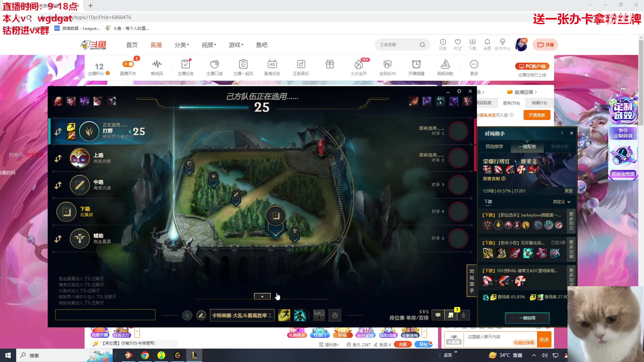Image resolution: width=644 pixels, height=362 pixels.
Task: Open the 推流码 stream key icon
Action: 157,64
